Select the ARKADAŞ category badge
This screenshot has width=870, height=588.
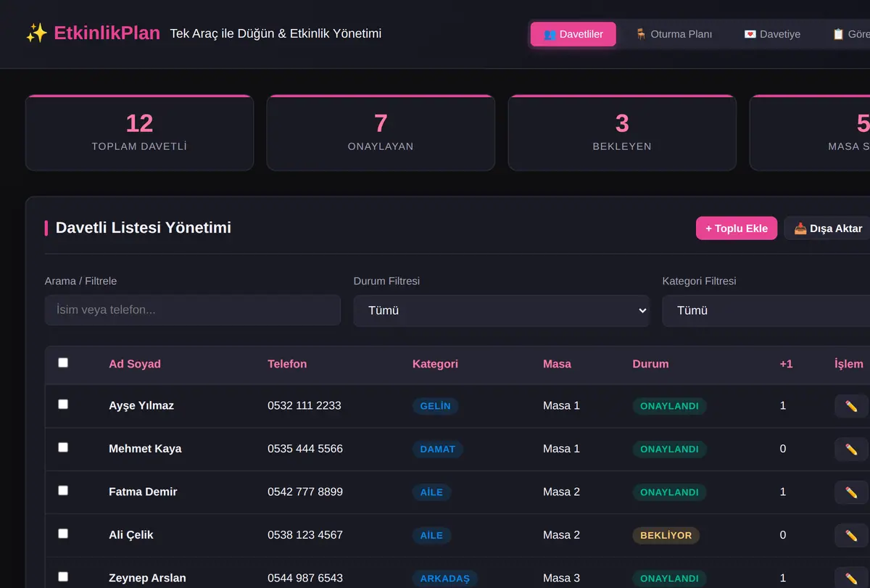445,579
